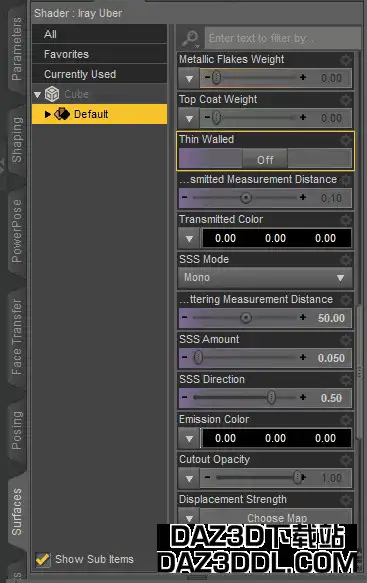Viewport: 367px width, 583px height.
Task: Click plus on Scattering Measurement Distance
Action: [303, 317]
